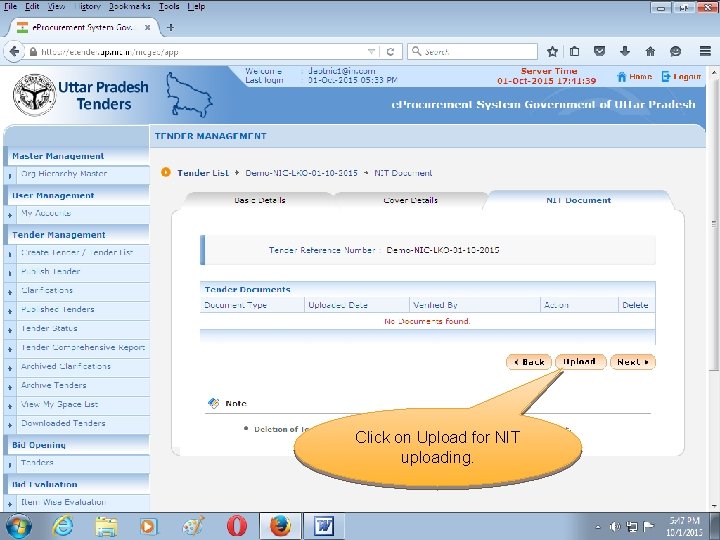Click the network tray icon

(x=632, y=527)
